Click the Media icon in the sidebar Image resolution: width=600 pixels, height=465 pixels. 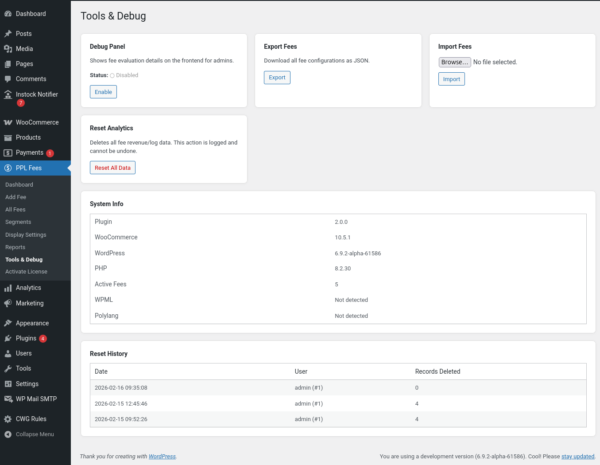tap(8, 48)
